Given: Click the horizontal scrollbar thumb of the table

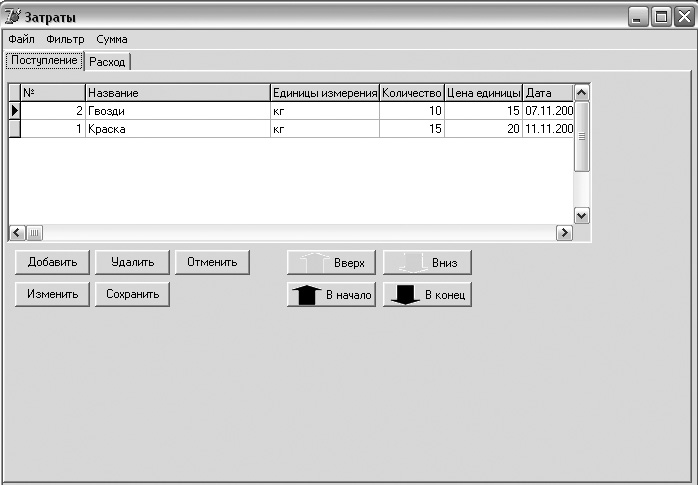Looking at the screenshot, I should [34, 233].
